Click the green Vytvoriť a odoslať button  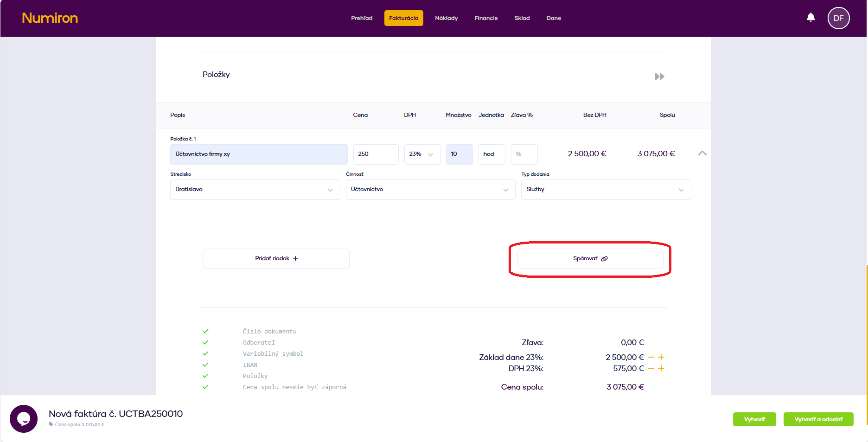coord(818,419)
